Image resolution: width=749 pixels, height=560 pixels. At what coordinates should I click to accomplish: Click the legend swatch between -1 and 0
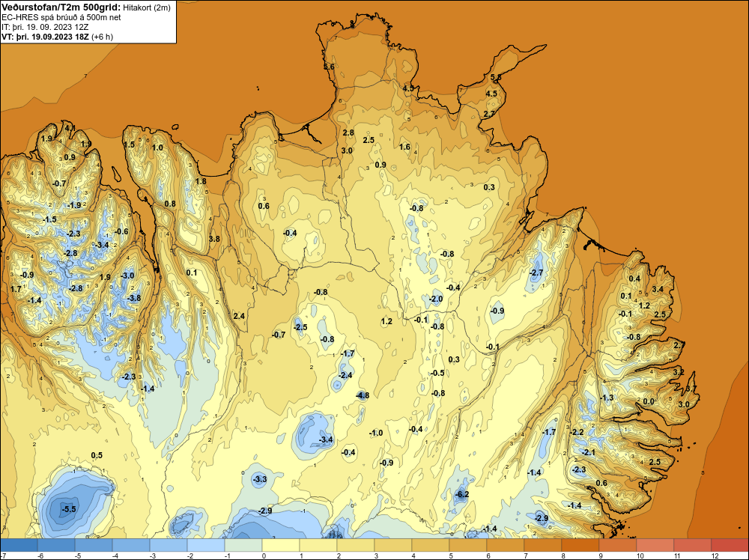pyautogui.click(x=243, y=545)
